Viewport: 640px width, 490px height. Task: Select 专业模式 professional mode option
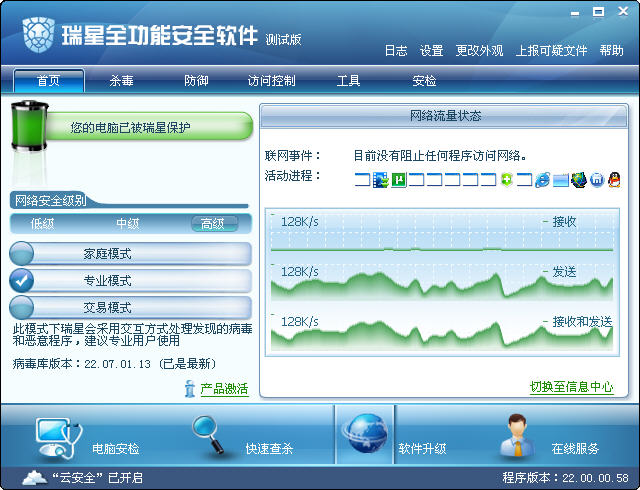[x=131, y=281]
